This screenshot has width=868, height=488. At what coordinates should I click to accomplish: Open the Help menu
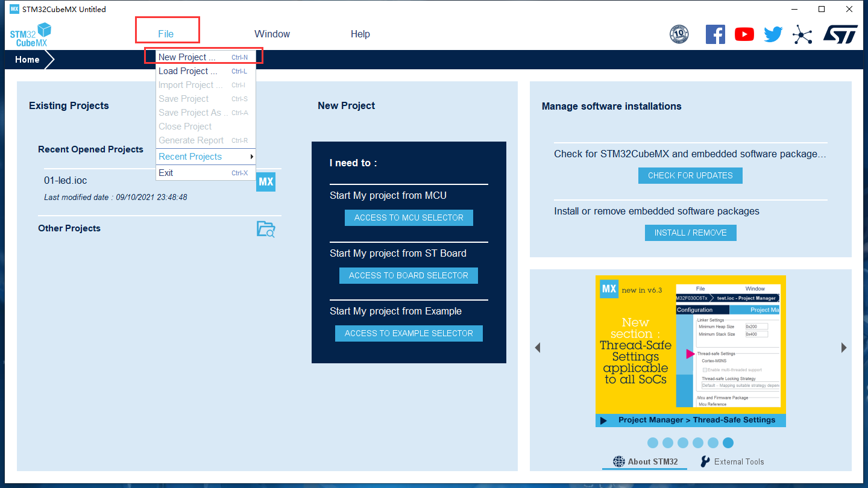(x=360, y=34)
